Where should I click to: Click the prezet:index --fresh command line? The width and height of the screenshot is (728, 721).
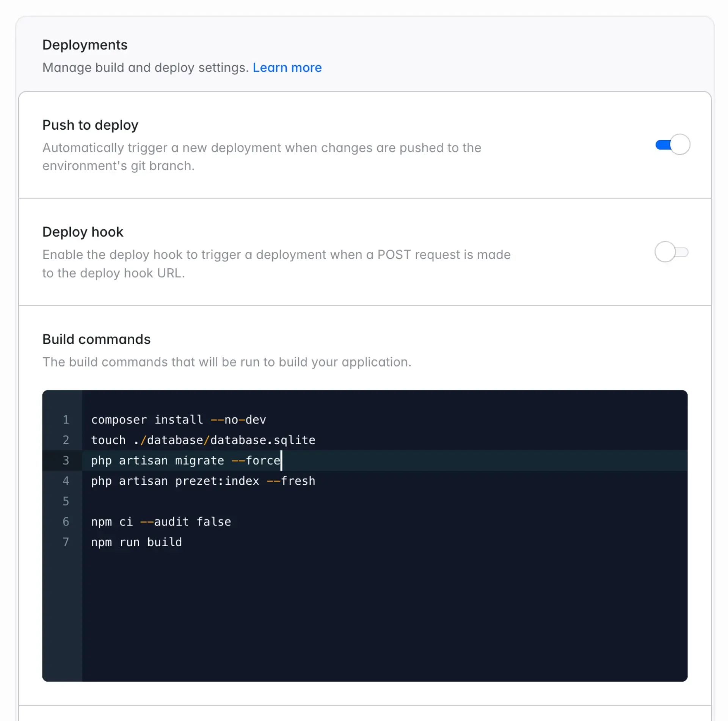203,481
